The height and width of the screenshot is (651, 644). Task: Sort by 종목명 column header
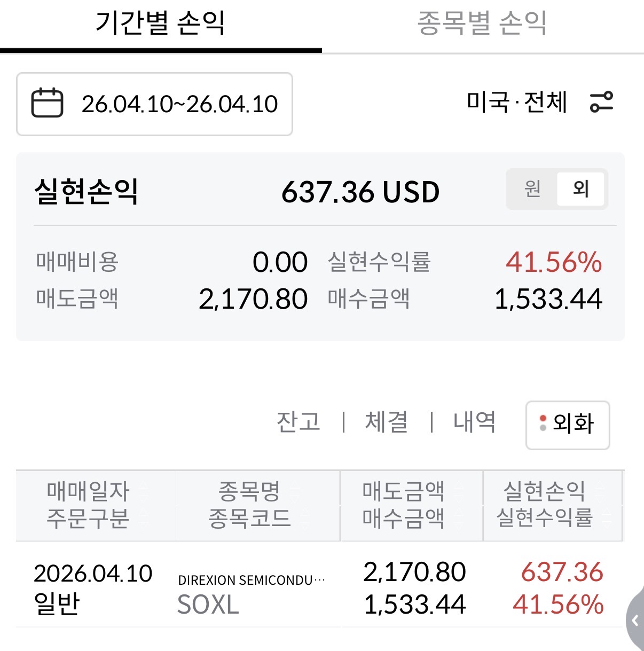pyautogui.click(x=249, y=491)
